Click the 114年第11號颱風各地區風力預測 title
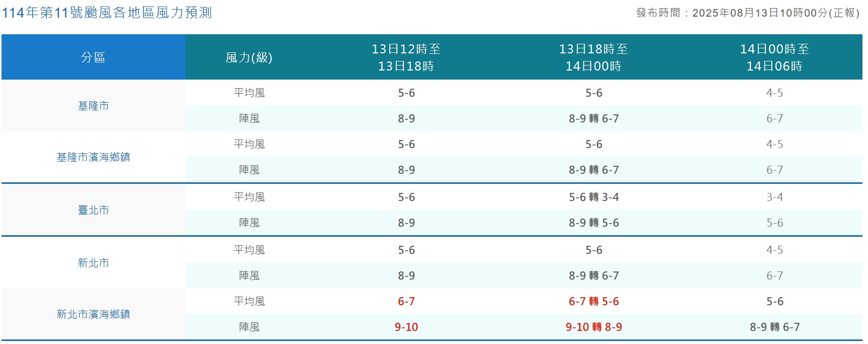 pyautogui.click(x=107, y=13)
